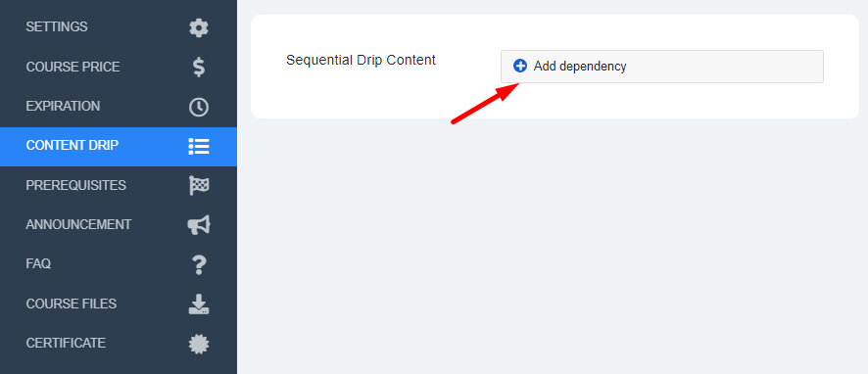
Task: Open the Settings tab
Action: (x=119, y=27)
